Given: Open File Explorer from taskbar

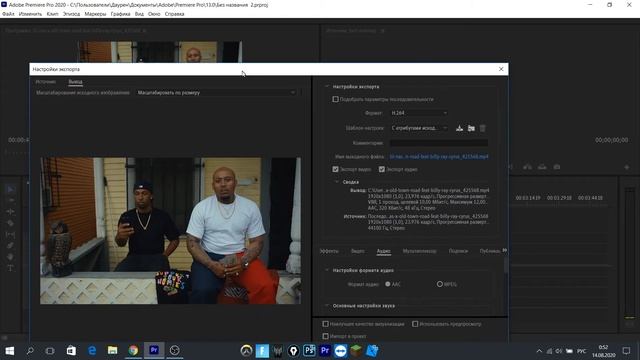Looking at the screenshot, I should point(113,351).
